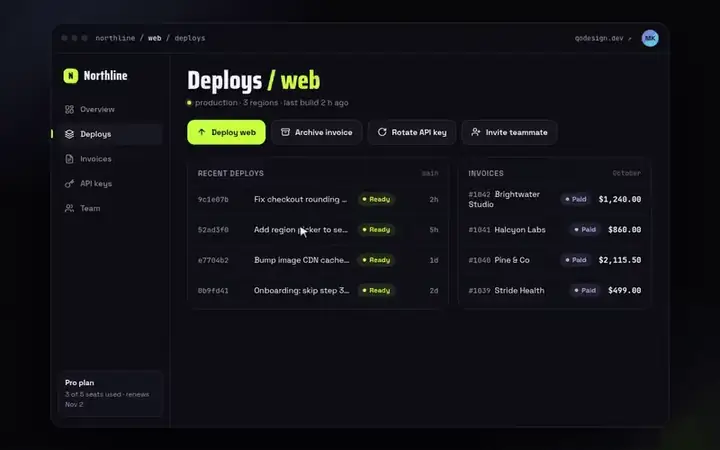
Task: Open the Overview menu item
Action: coord(110,109)
